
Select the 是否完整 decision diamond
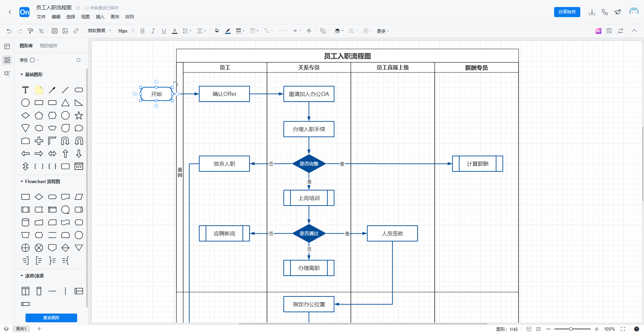click(309, 164)
